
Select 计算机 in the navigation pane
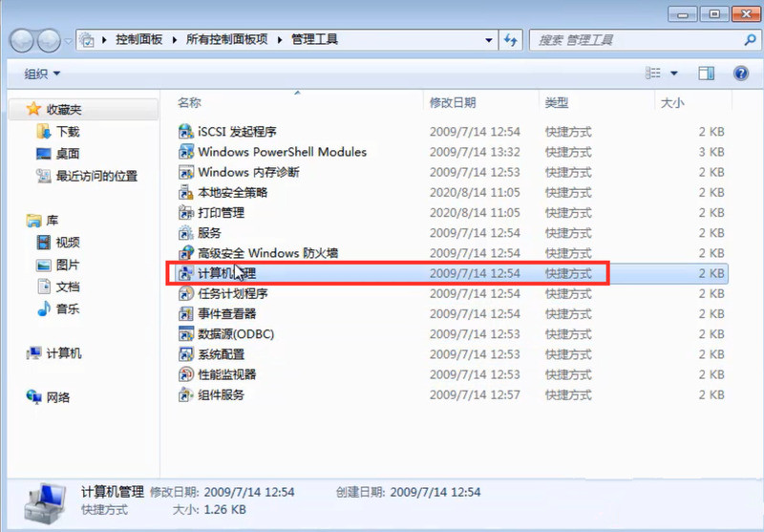coord(64,353)
